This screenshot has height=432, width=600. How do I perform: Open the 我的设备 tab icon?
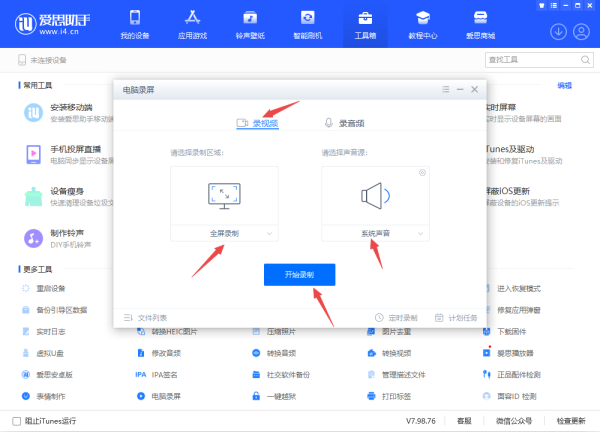click(x=135, y=18)
